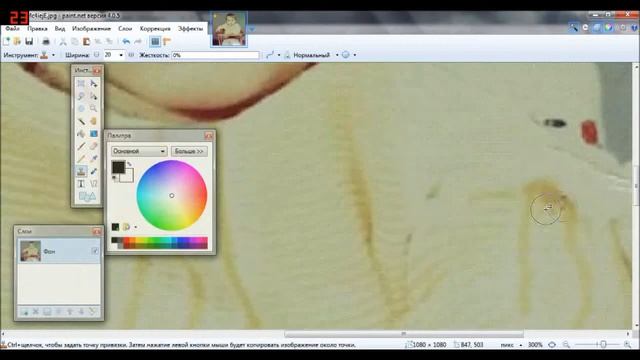Click the Open file folder icon
Viewport: 640px width, 360px height.
[x=18, y=41]
